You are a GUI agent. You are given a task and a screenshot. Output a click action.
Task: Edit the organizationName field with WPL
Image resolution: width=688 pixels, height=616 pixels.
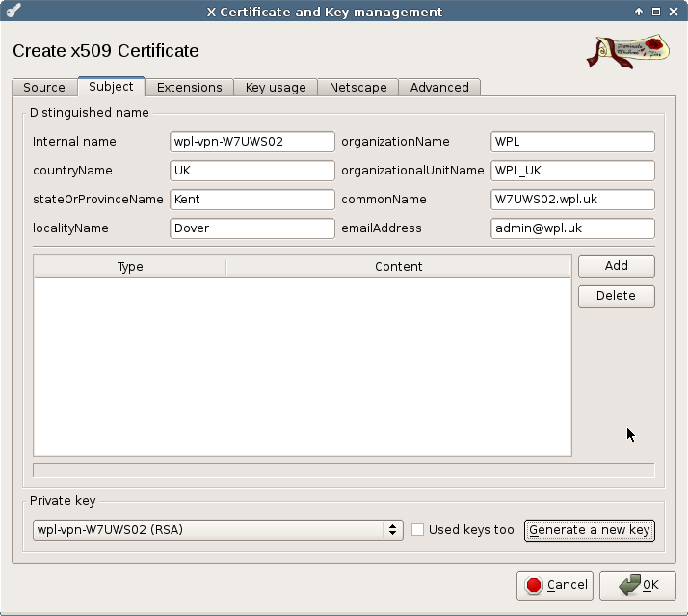pyautogui.click(x=572, y=142)
